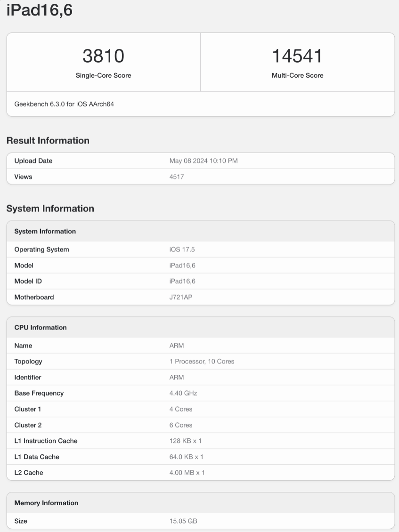Click the Model ID label
The width and height of the screenshot is (399, 532).
click(x=28, y=281)
